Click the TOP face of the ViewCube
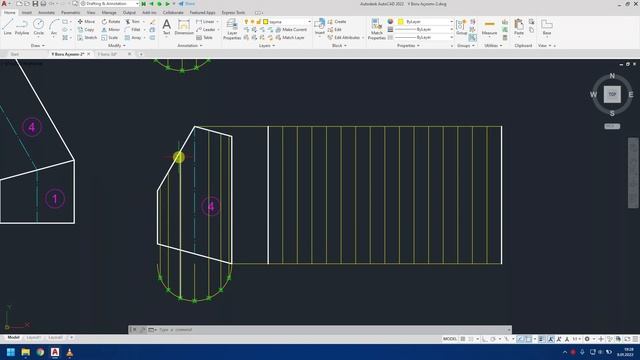This screenshot has height=360, width=640. coord(612,94)
